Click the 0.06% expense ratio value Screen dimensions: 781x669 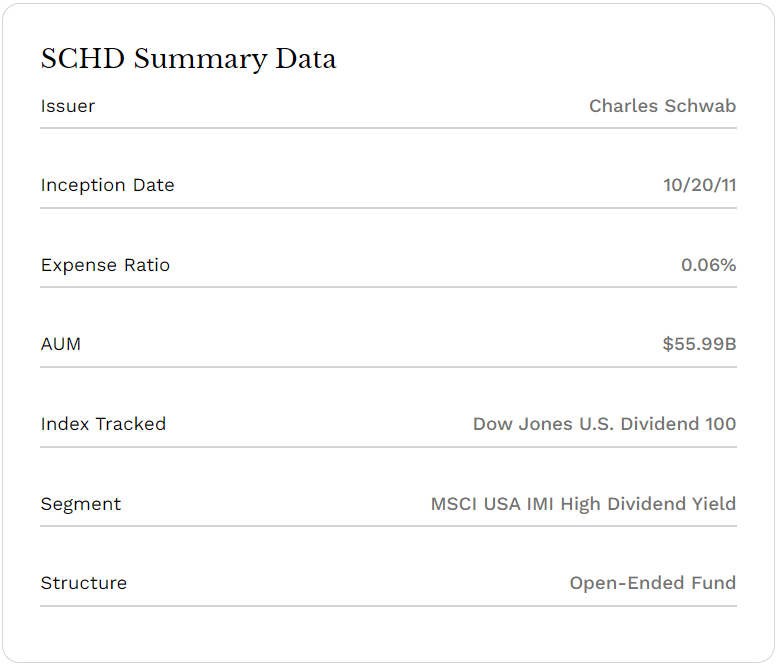pos(709,265)
